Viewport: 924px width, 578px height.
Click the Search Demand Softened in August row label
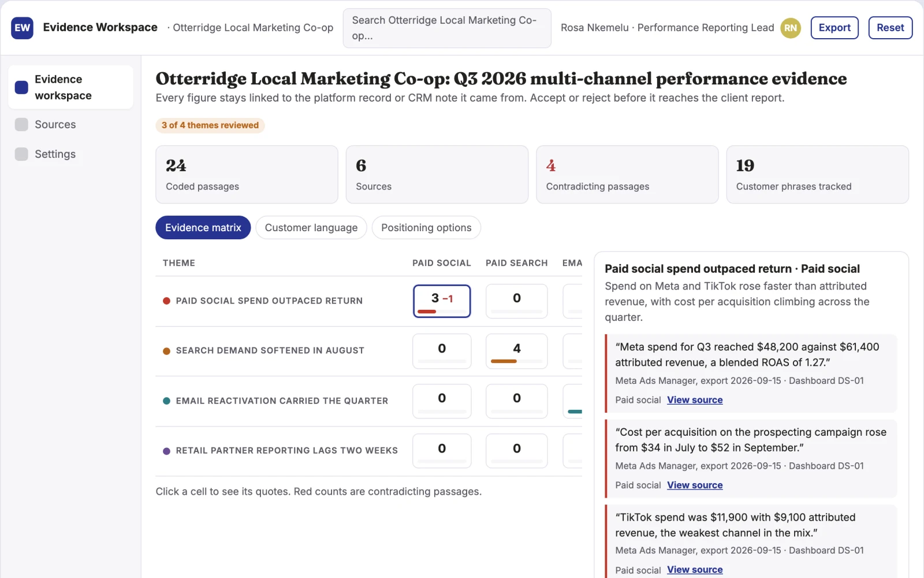coord(270,351)
